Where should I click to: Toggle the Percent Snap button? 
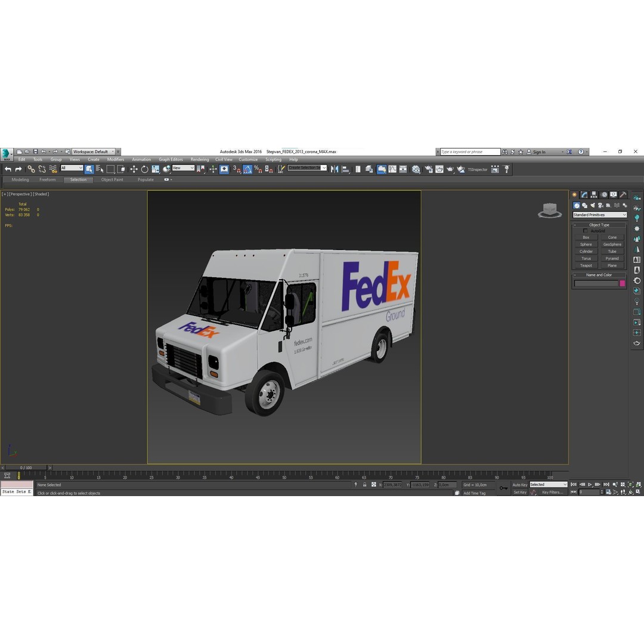[x=258, y=169]
